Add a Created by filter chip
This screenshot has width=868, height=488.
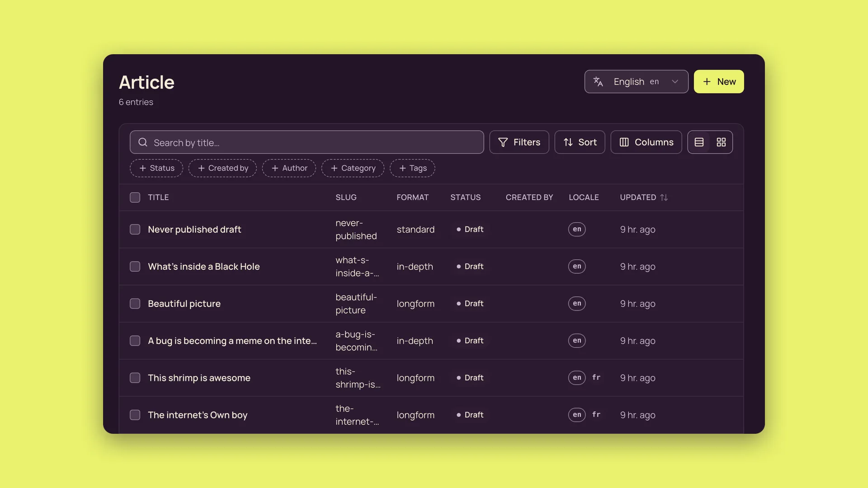[222, 168]
